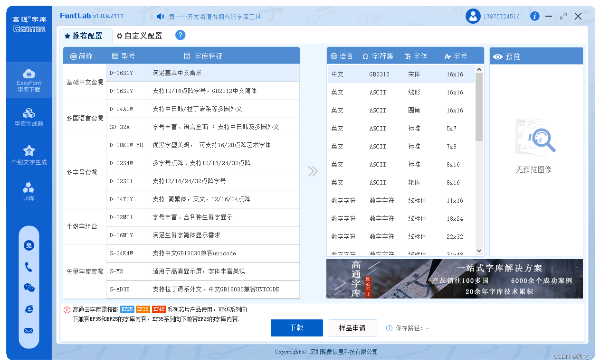Select the D-16S1Y model row
The image size is (600, 364).
click(203, 73)
